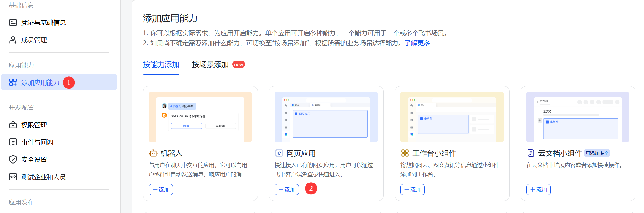This screenshot has height=213, width=644.
Task: Click the 机器人 robot icon
Action: tap(153, 153)
